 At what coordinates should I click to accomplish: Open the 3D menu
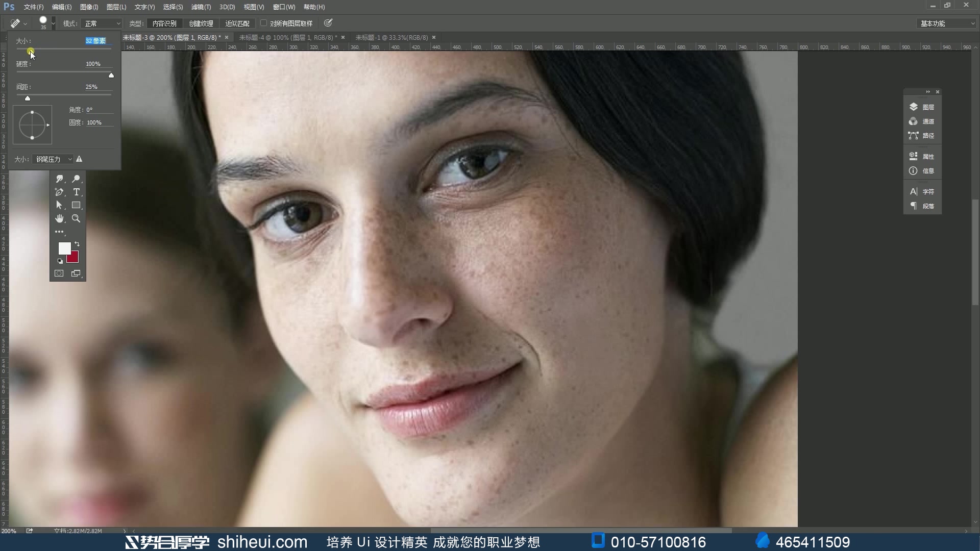pyautogui.click(x=227, y=7)
